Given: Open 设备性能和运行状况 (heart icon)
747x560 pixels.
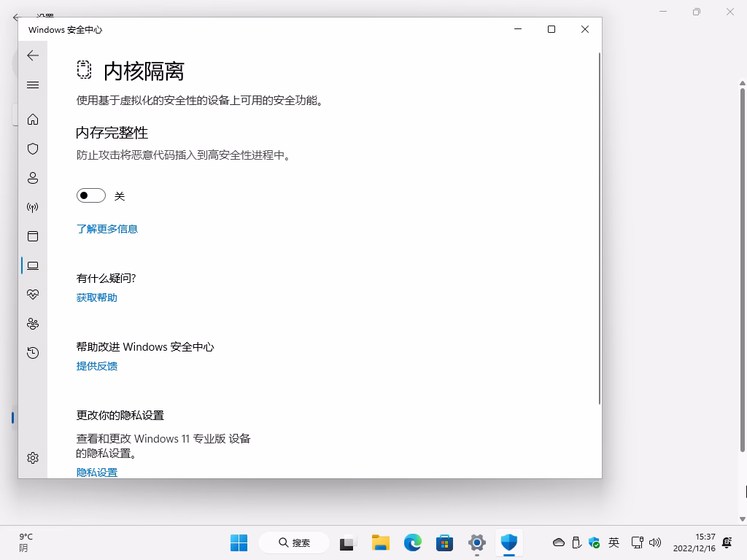Looking at the screenshot, I should tap(32, 294).
